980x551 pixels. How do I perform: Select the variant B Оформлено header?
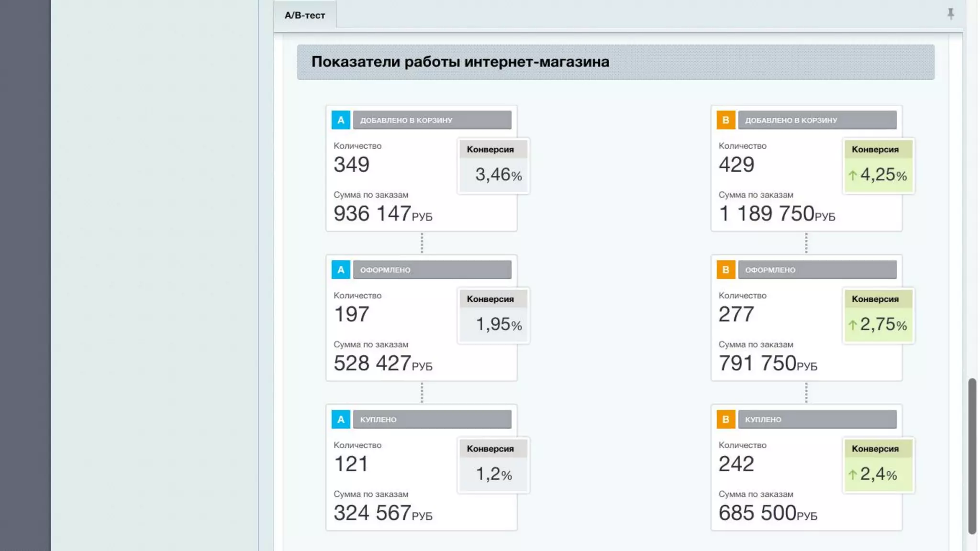pyautogui.click(x=817, y=270)
